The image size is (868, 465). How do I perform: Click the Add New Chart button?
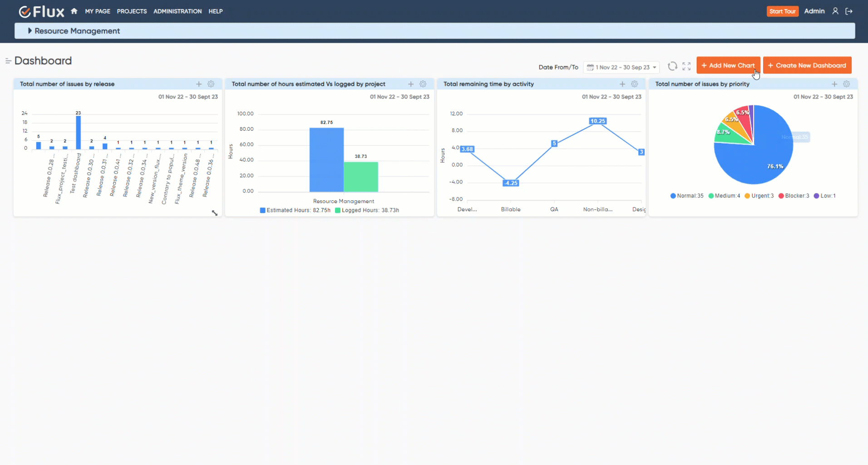point(727,65)
